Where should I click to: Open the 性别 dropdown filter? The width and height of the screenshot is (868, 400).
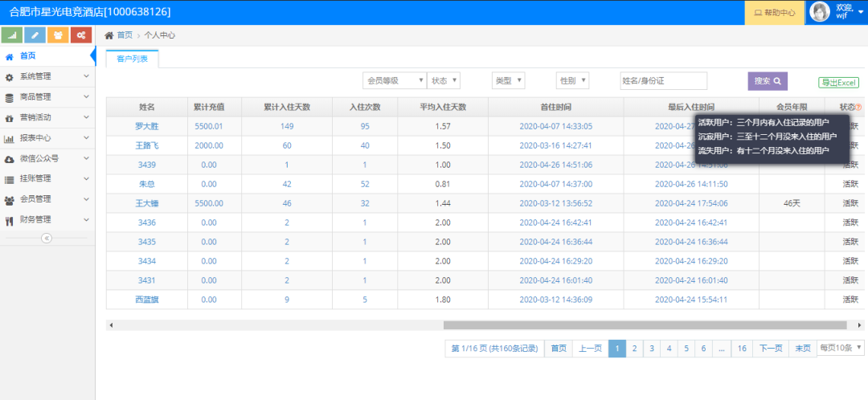572,80
